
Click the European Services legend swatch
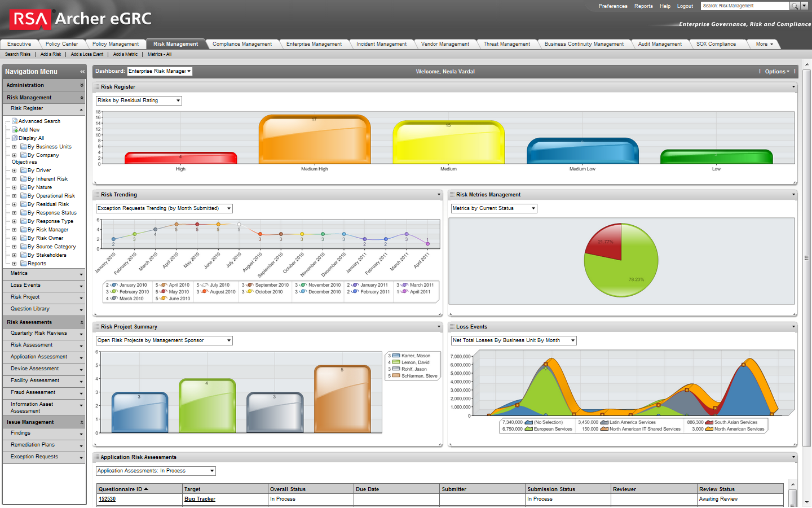coord(529,429)
